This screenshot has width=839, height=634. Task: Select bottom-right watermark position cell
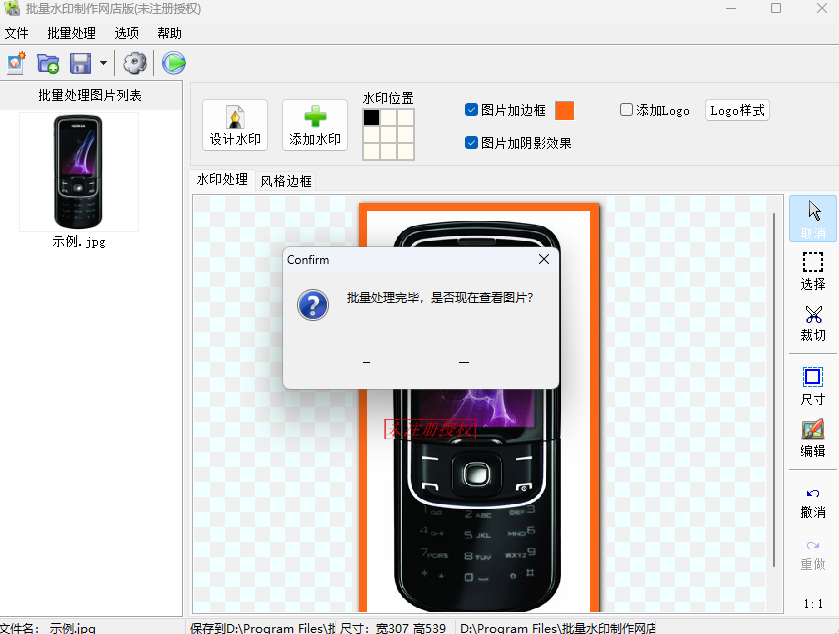pyautogui.click(x=406, y=151)
